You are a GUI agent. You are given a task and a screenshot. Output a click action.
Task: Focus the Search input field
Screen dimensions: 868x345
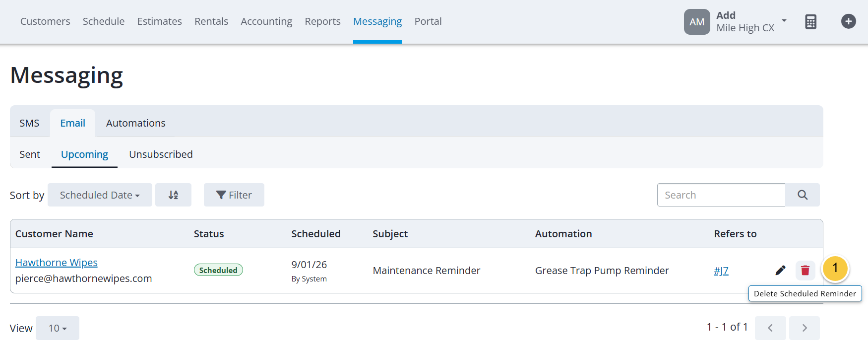pos(721,195)
